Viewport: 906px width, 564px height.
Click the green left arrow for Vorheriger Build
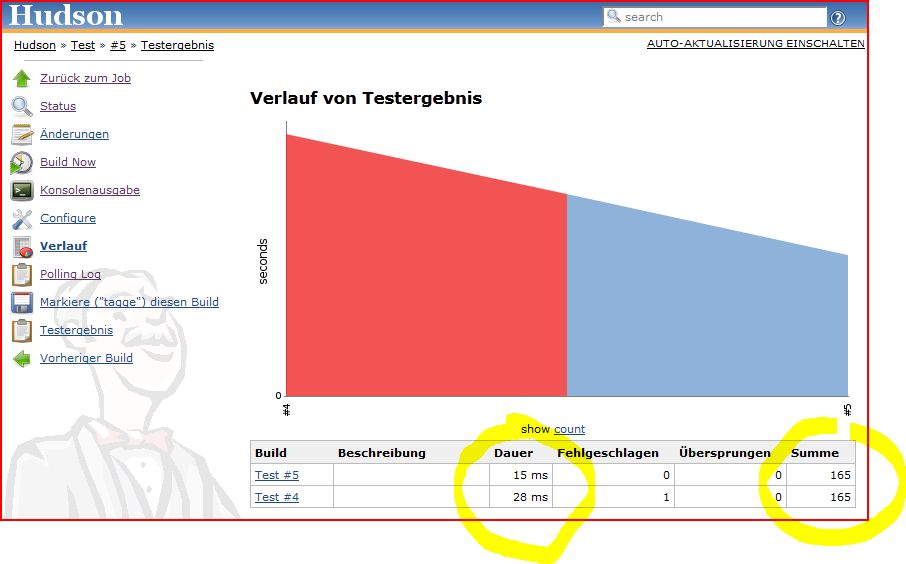coord(22,358)
